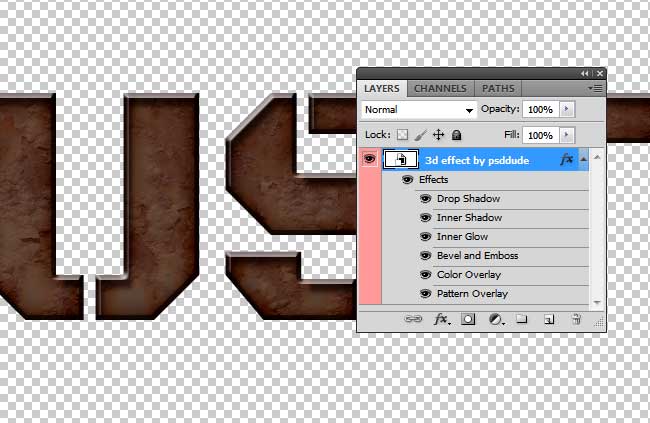The width and height of the screenshot is (650, 423).
Task: Hide the Color Overlay effect
Action: pyautogui.click(x=425, y=275)
